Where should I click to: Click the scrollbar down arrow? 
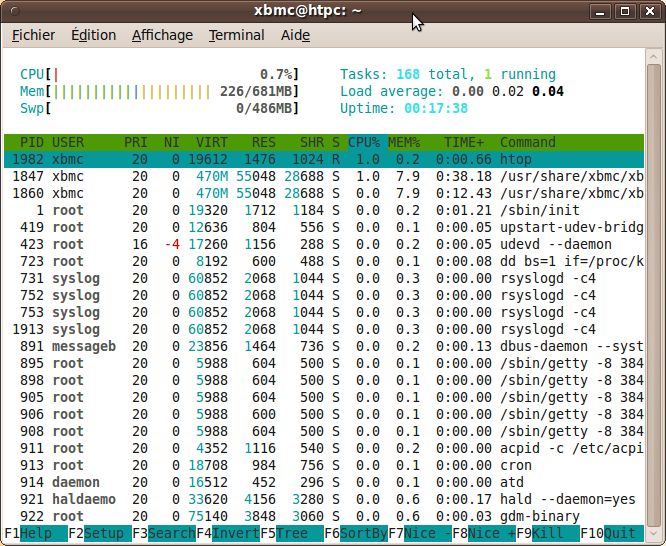pos(653,534)
